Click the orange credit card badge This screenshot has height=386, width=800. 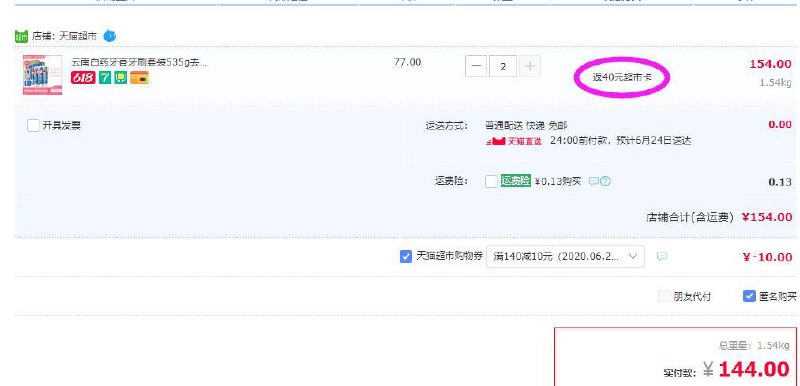(139, 78)
